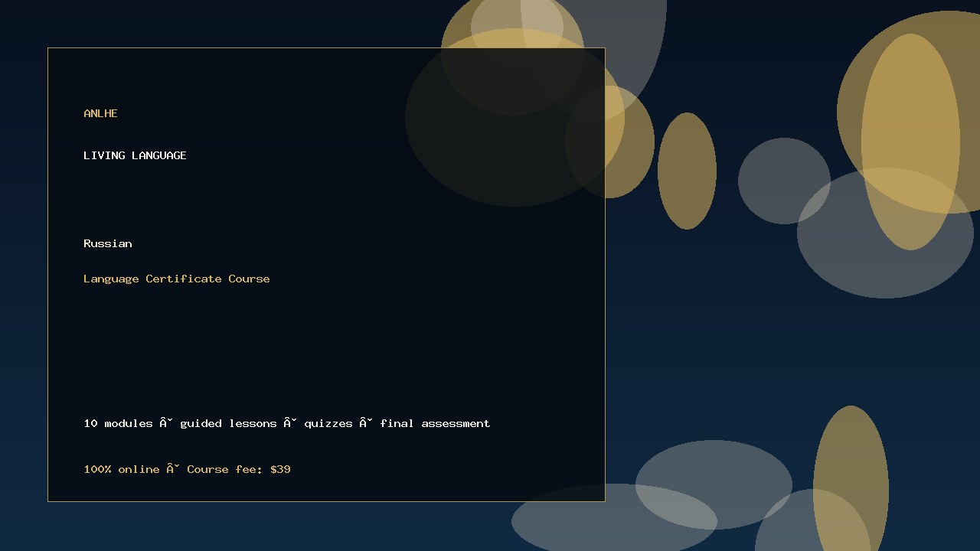Click the Russian course title
This screenshot has width=980, height=551.
point(108,243)
